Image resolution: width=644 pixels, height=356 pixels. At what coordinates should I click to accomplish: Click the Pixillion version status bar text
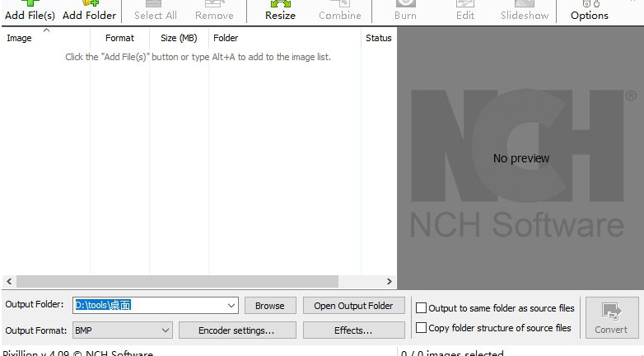(x=78, y=354)
